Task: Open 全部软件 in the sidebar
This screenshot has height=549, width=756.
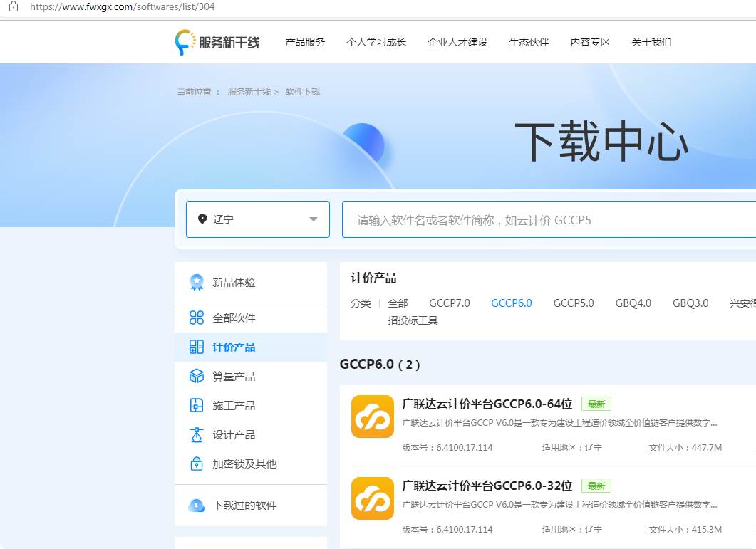Action: pos(251,318)
